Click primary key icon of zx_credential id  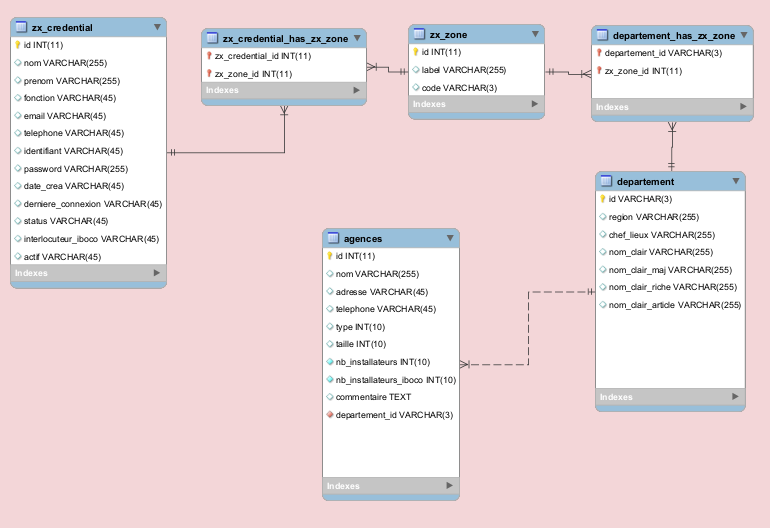pos(18,45)
